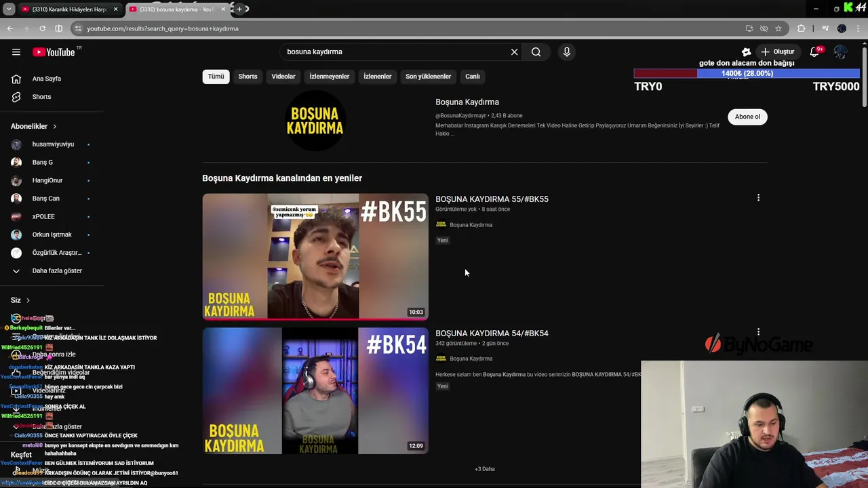
Task: Open the YouTube hamburger guide menu
Action: (x=16, y=52)
